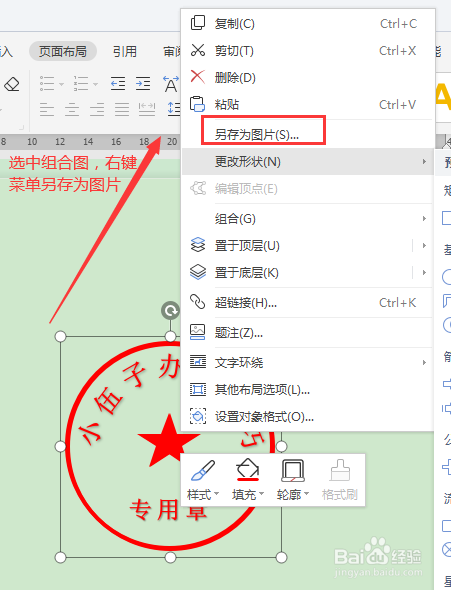Click the decrease indent icon
The image size is (451, 590).
pos(118,84)
